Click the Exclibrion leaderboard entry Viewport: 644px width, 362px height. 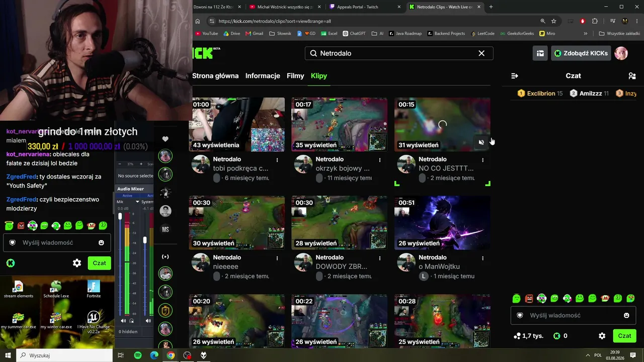click(540, 94)
